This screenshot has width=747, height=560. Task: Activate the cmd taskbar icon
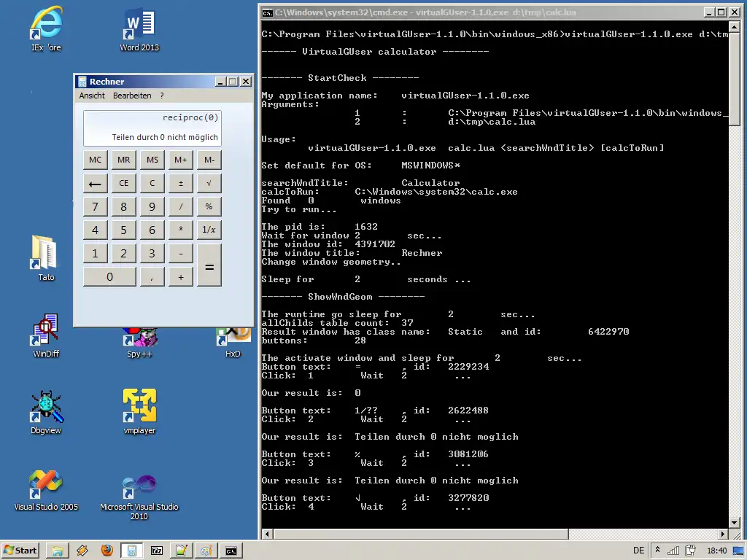[231, 551]
